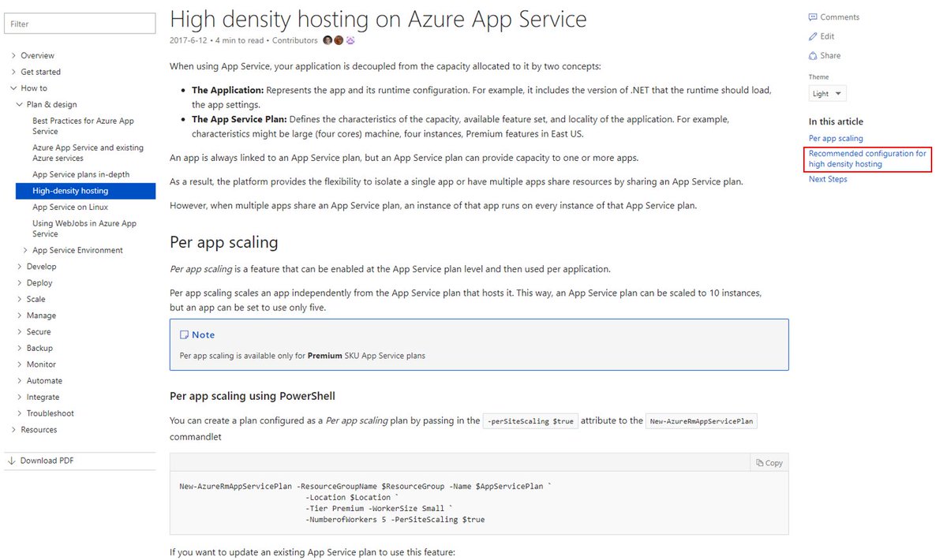This screenshot has width=947, height=560.
Task: Expand the Secure tree node
Action: (20, 332)
